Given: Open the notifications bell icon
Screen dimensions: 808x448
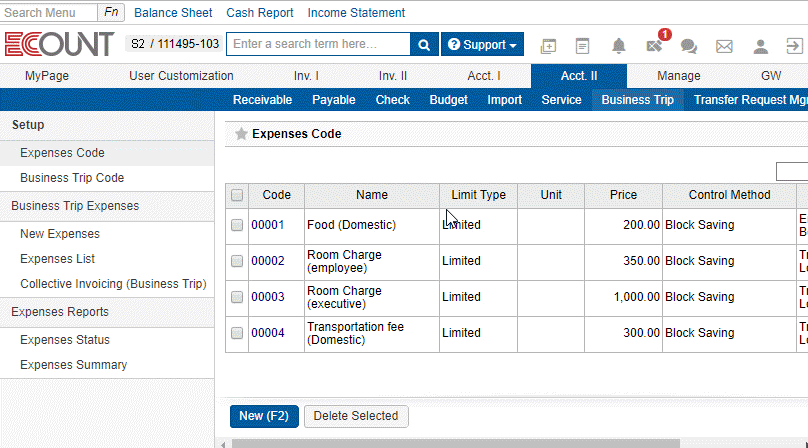Looking at the screenshot, I should 619,46.
